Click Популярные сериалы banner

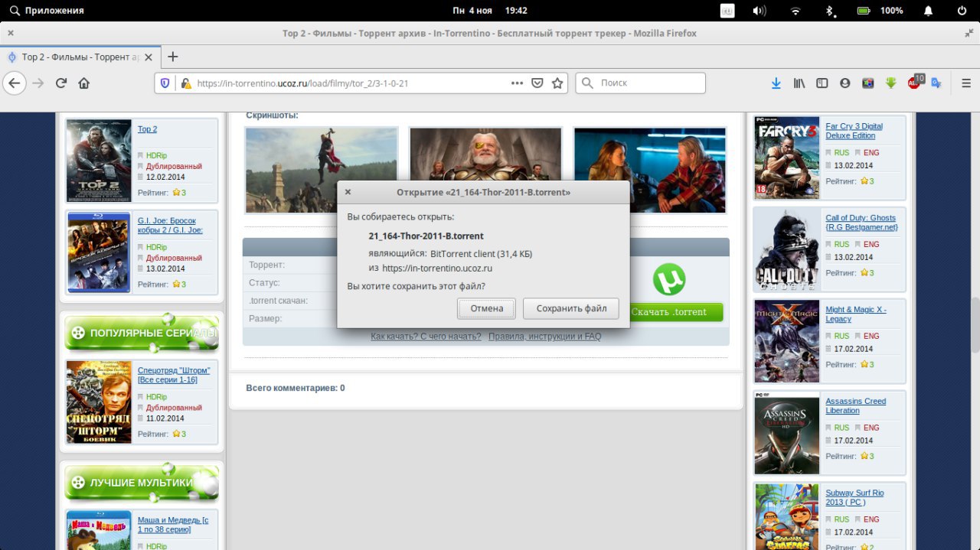142,334
